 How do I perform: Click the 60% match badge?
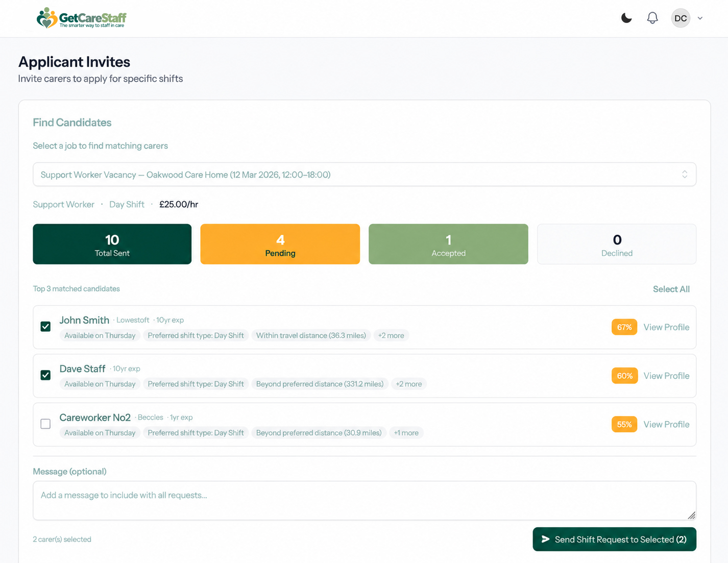point(624,376)
